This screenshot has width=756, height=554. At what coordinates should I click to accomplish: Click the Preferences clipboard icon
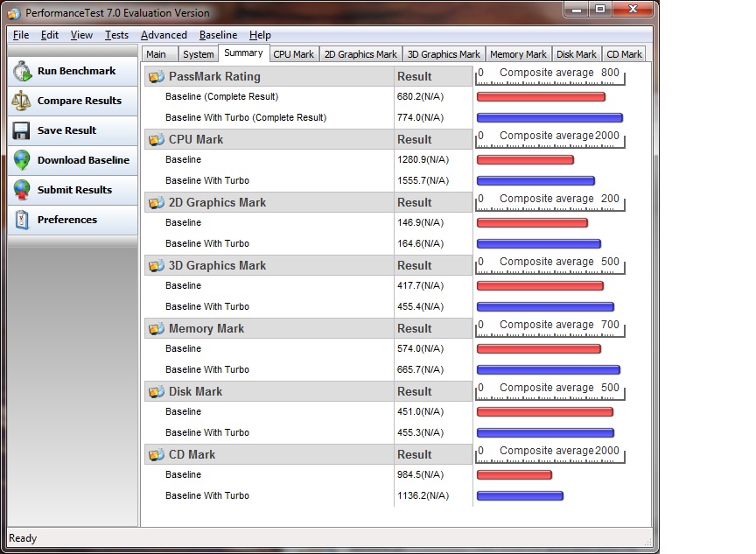click(x=22, y=220)
